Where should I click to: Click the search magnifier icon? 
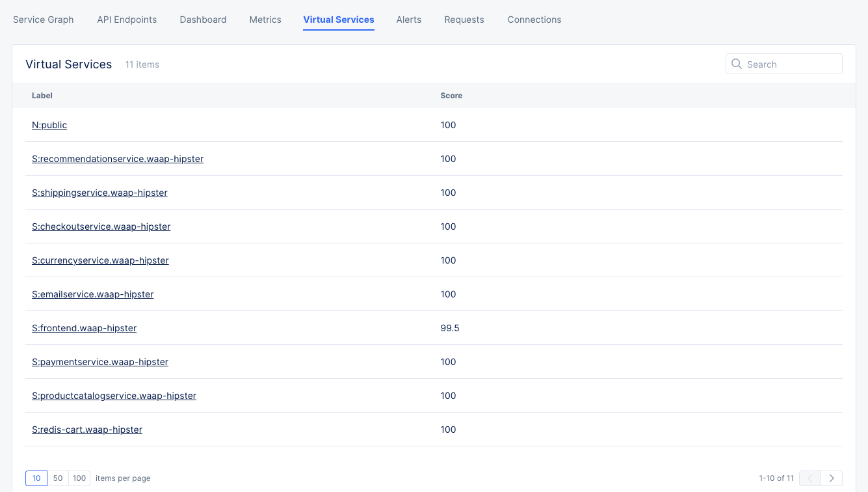pyautogui.click(x=737, y=64)
